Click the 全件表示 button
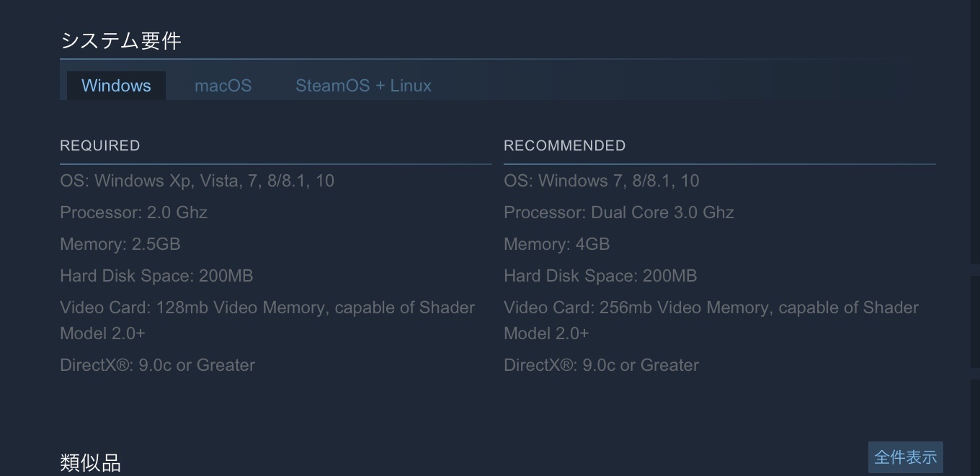The width and height of the screenshot is (980, 476). pos(905,457)
